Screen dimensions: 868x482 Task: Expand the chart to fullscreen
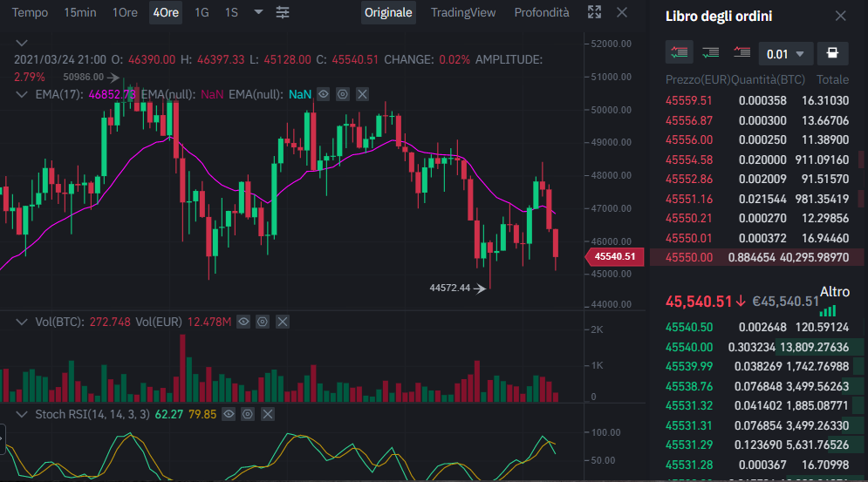tap(594, 12)
